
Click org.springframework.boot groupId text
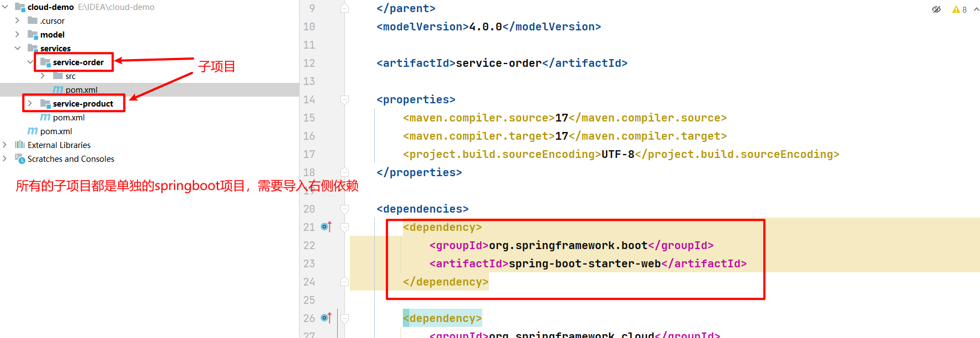[x=568, y=245]
